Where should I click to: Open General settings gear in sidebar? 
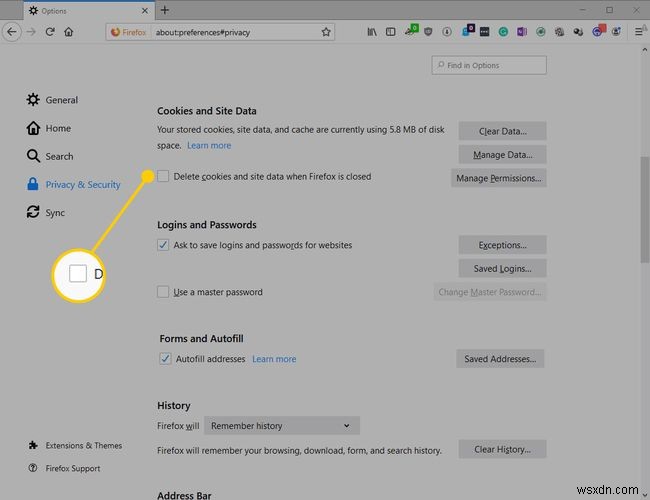(52, 100)
